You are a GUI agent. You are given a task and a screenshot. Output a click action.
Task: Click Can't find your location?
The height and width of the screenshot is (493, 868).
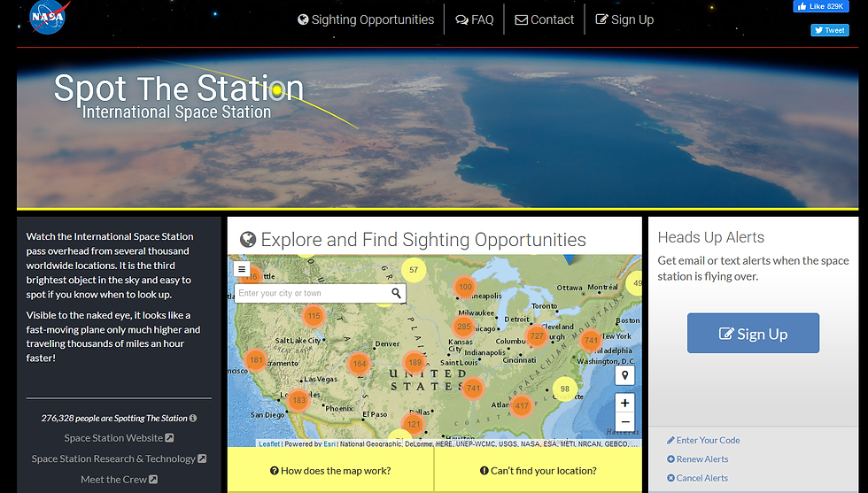coord(539,471)
